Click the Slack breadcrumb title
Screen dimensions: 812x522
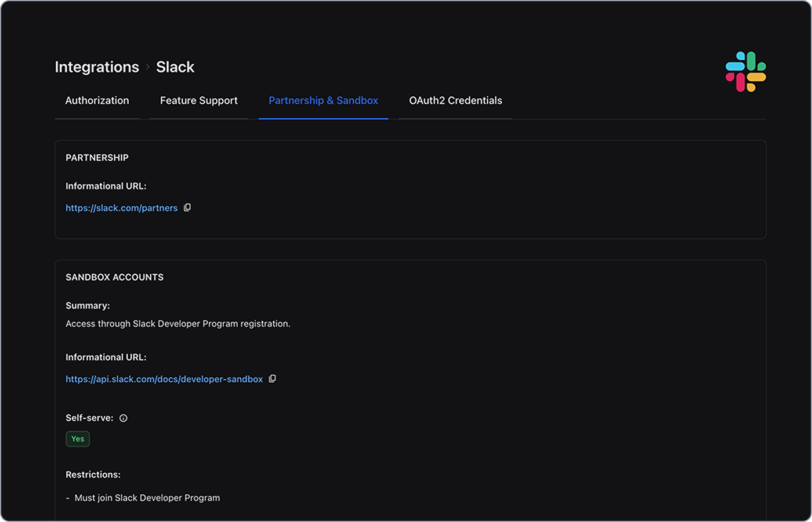click(175, 67)
